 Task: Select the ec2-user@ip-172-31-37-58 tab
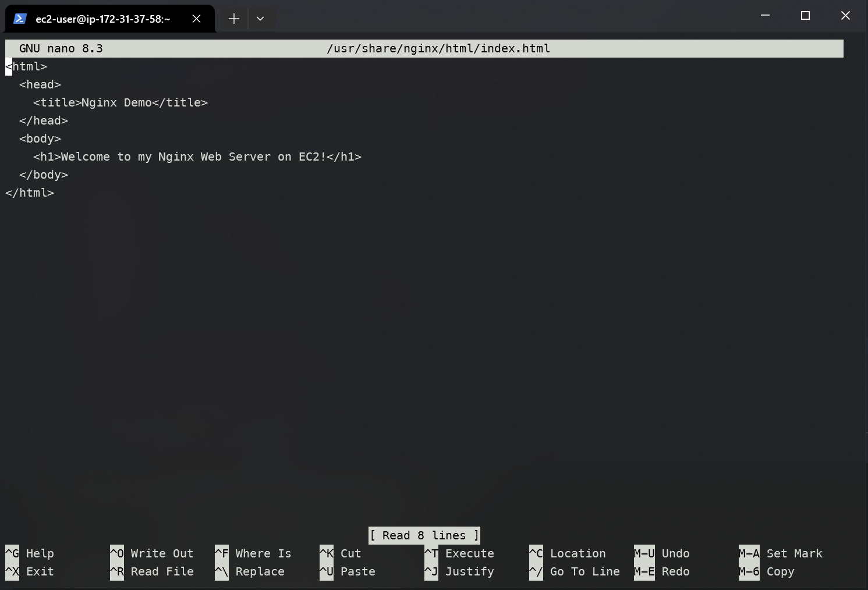pos(110,19)
